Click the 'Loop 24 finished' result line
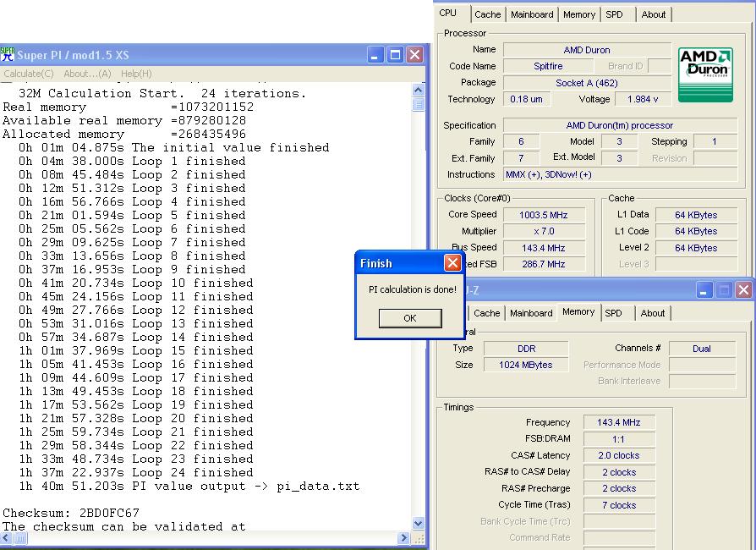 tap(136, 472)
